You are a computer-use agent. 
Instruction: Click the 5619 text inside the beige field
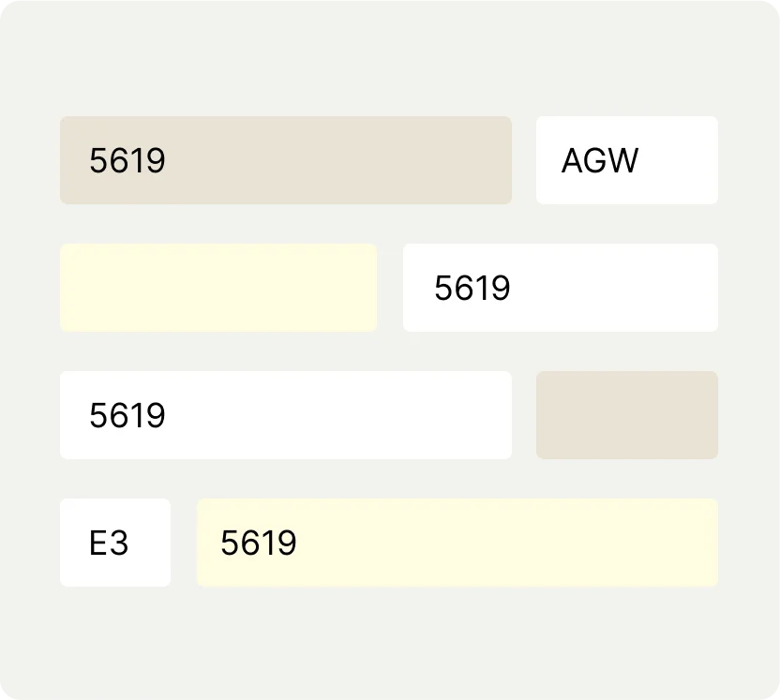click(x=127, y=161)
